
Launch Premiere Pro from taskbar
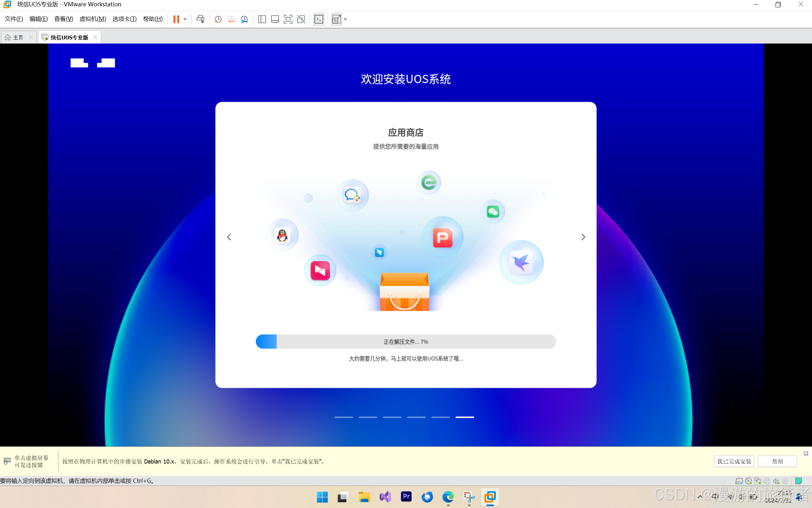tap(407, 497)
